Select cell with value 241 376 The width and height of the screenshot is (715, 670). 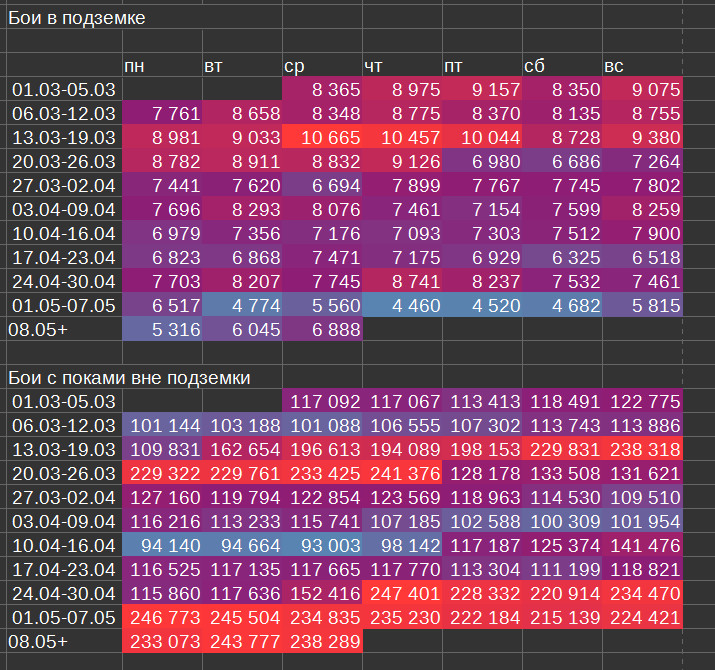402,473
